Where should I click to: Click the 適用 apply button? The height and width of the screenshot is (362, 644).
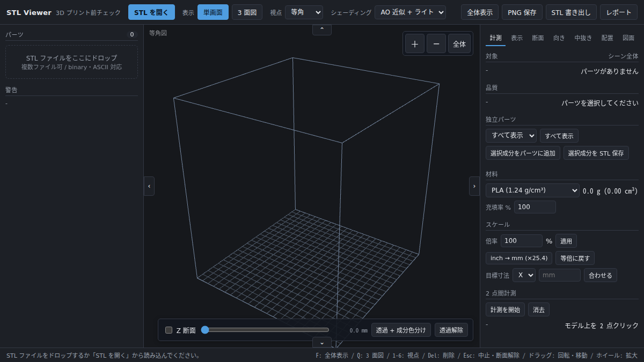click(x=566, y=241)
